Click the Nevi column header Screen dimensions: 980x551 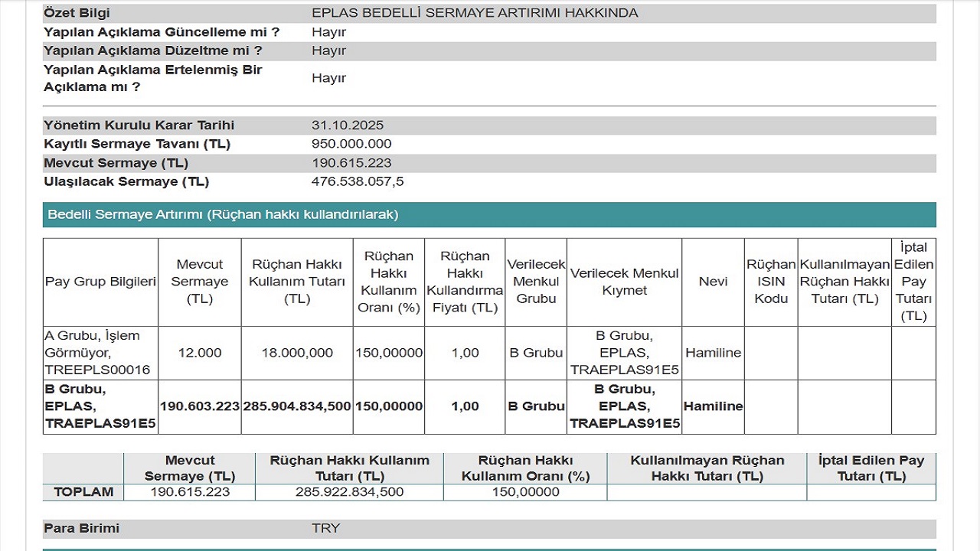pos(713,282)
